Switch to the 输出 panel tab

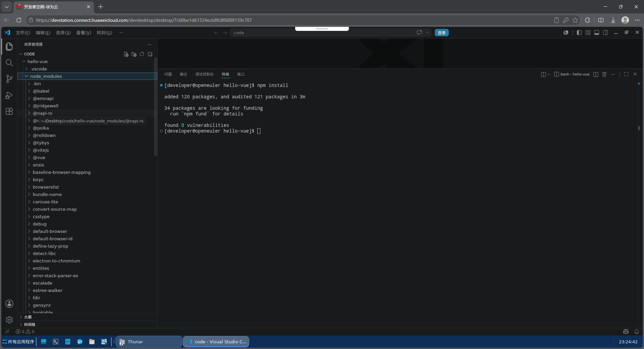click(x=183, y=74)
